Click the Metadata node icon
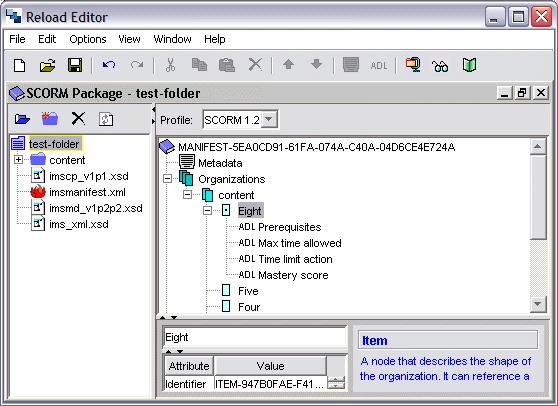The image size is (558, 406). pyautogui.click(x=187, y=162)
